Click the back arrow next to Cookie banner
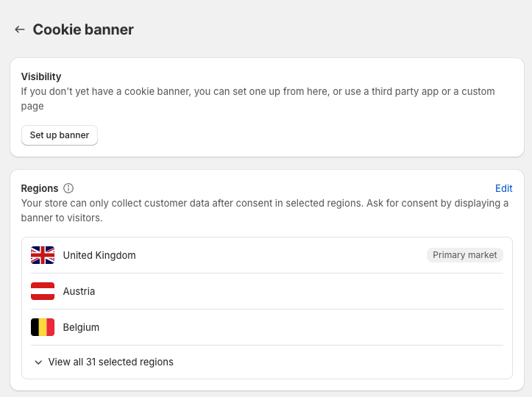This screenshot has width=532, height=397. coord(20,29)
